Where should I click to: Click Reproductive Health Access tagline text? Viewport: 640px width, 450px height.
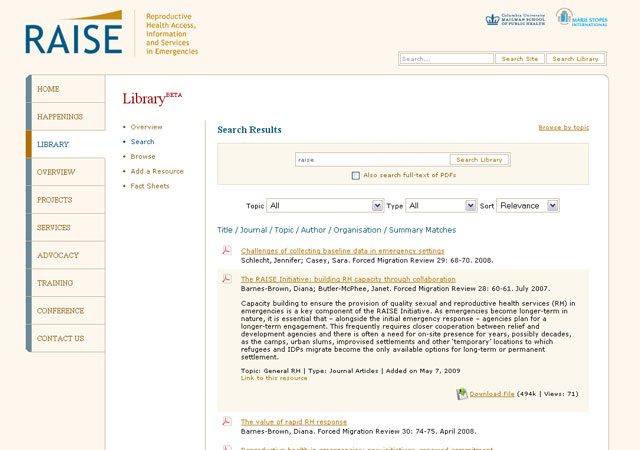tap(172, 34)
